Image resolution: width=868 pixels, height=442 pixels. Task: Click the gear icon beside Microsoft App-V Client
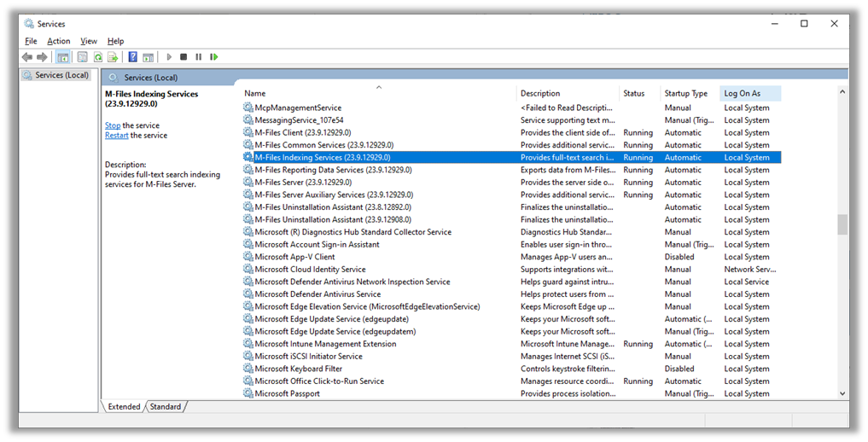coord(248,257)
